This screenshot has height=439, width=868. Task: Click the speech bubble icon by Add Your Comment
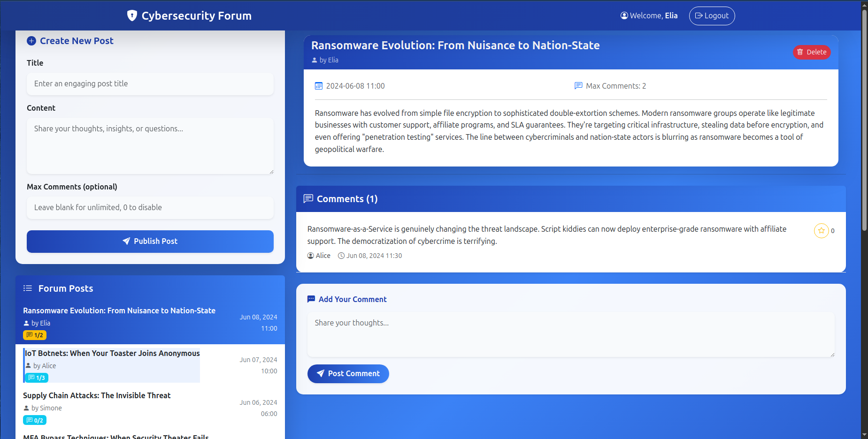(x=311, y=299)
